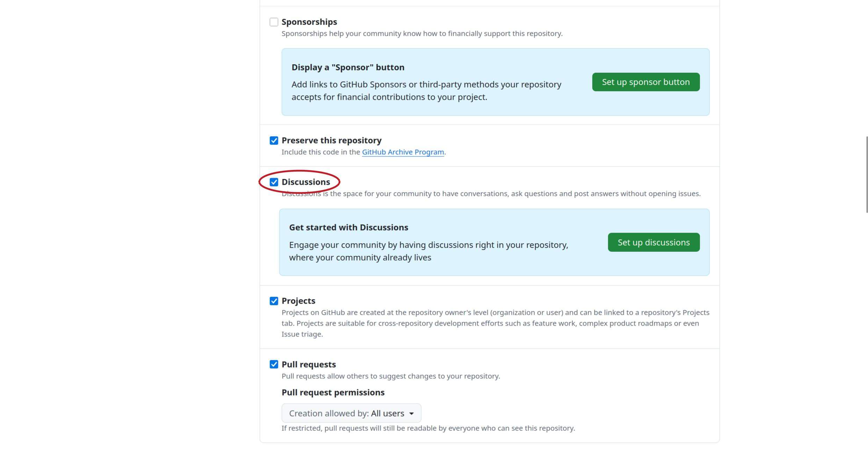The width and height of the screenshot is (868, 459).
Task: Open the GitHub Archive Program link
Action: click(x=403, y=152)
